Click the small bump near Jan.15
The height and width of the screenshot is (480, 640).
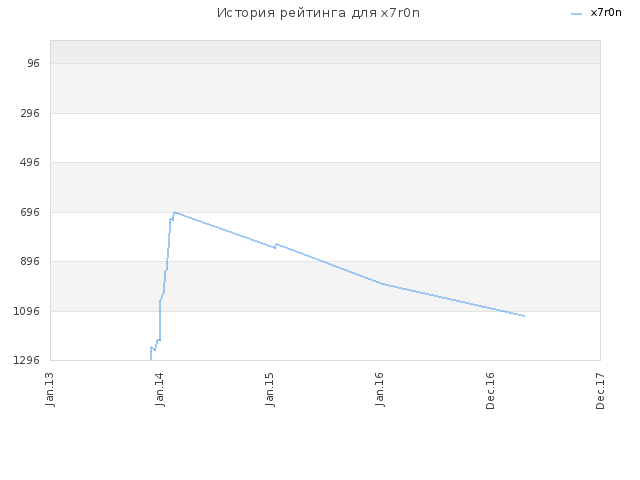click(276, 245)
